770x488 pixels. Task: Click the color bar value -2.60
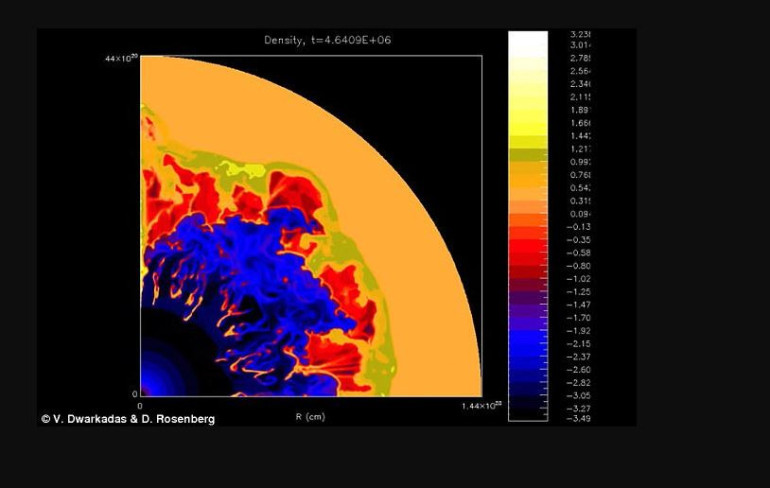coord(578,370)
